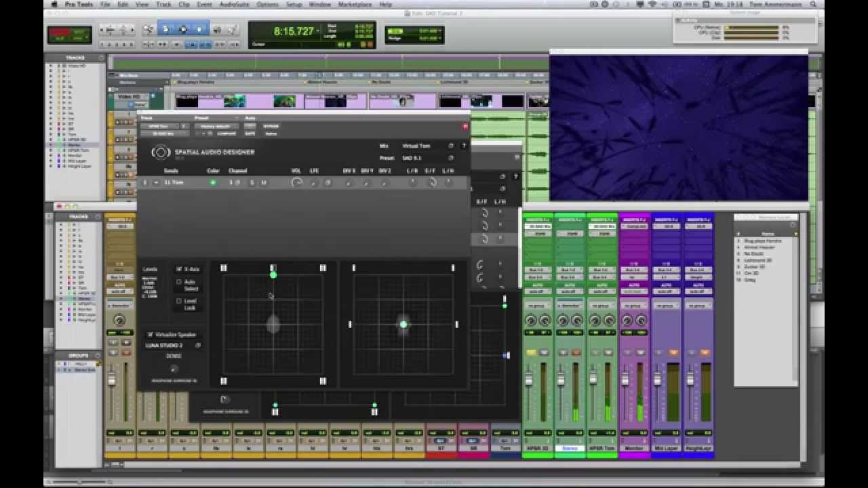This screenshot has height=488, width=868.
Task: Click the plugin COMPARE button
Action: tap(226, 134)
